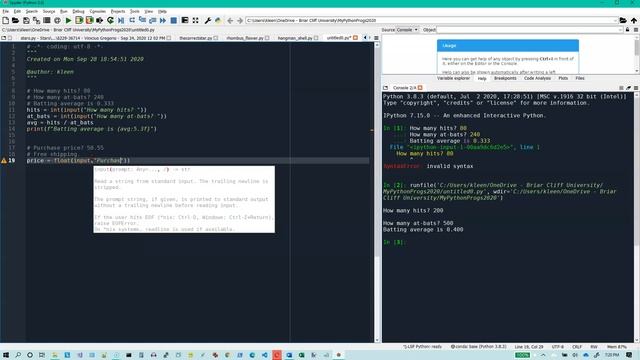
Task: Interrupt kernel button in console header
Action: coord(621,88)
